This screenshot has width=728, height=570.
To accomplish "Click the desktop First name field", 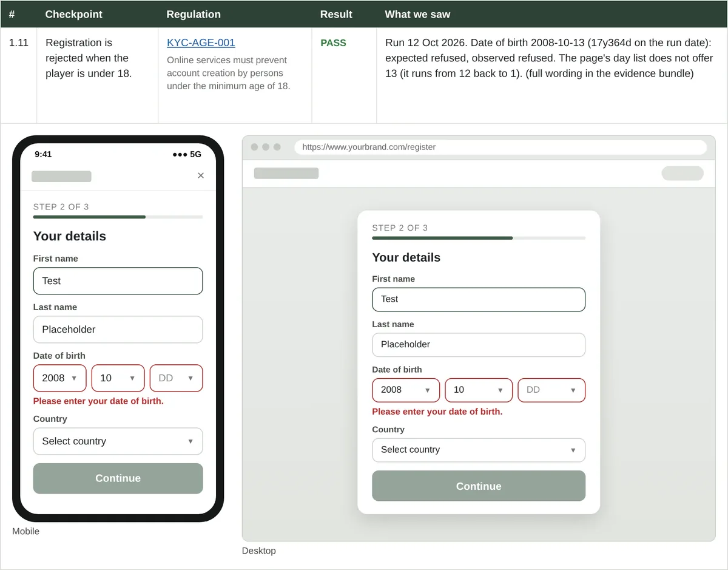I will 479,299.
